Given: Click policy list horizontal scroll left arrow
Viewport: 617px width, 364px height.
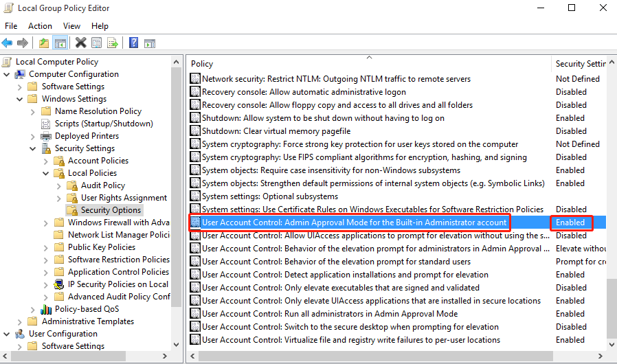Looking at the screenshot, I should click(192, 356).
